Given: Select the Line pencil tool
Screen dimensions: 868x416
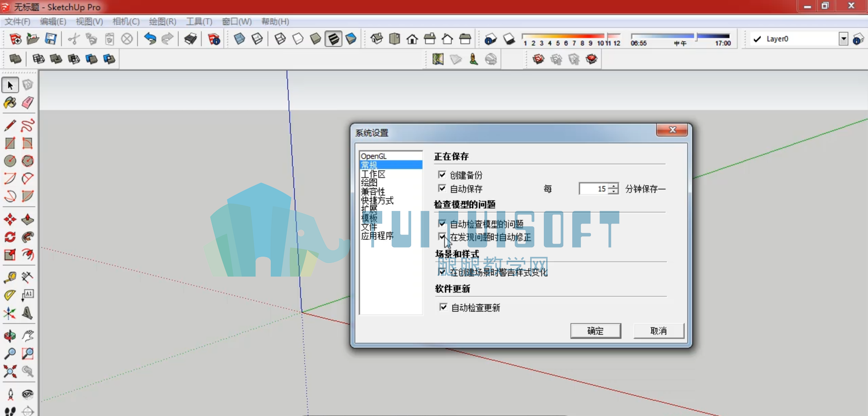Looking at the screenshot, I should [10, 125].
